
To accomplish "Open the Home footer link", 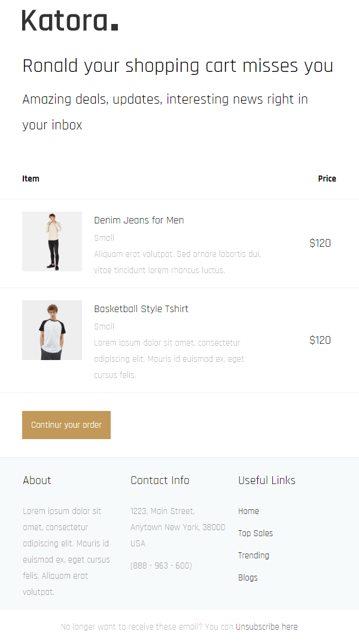I will tap(248, 511).
